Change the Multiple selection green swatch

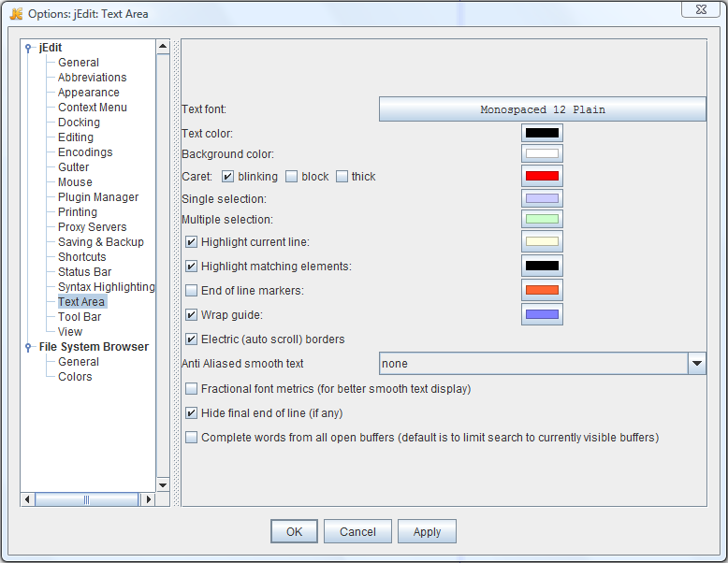pos(542,219)
